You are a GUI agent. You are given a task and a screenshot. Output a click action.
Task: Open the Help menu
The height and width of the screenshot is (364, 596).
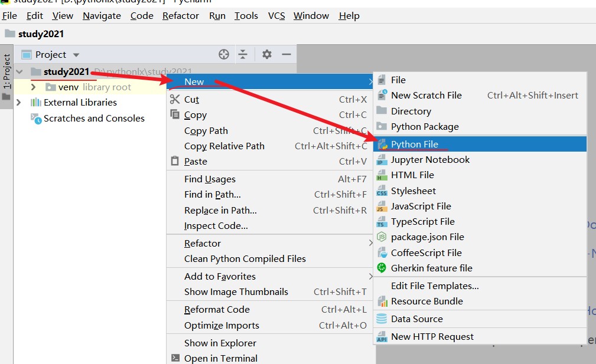[x=349, y=15]
